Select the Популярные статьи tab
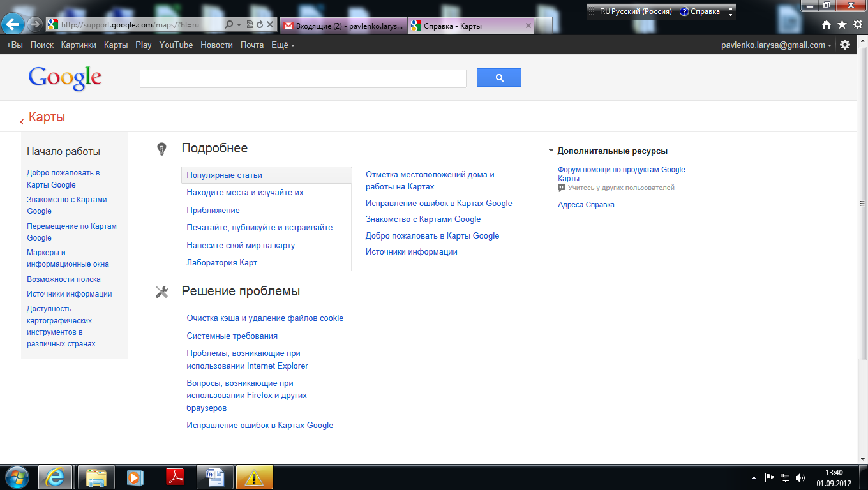The width and height of the screenshot is (868, 490). click(266, 175)
